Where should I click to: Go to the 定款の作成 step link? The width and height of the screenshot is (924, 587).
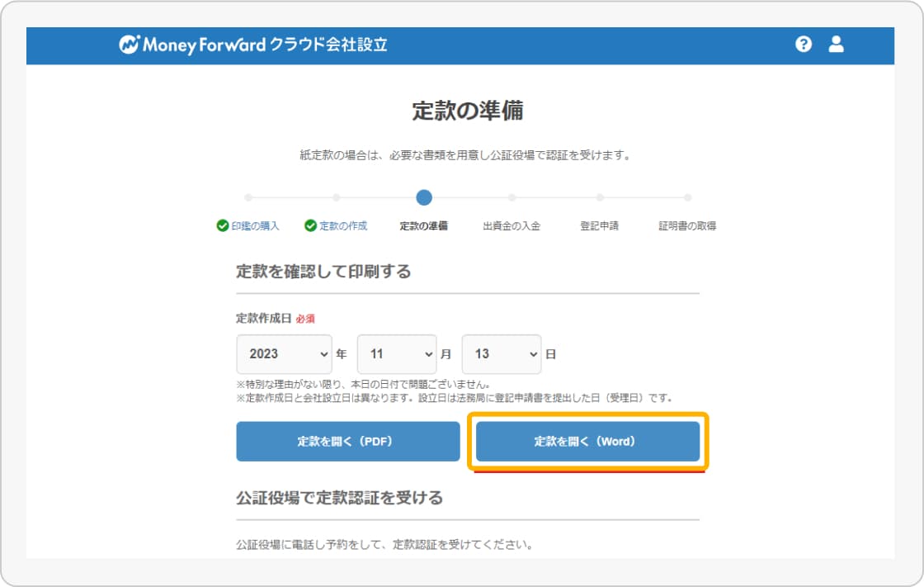[343, 225]
